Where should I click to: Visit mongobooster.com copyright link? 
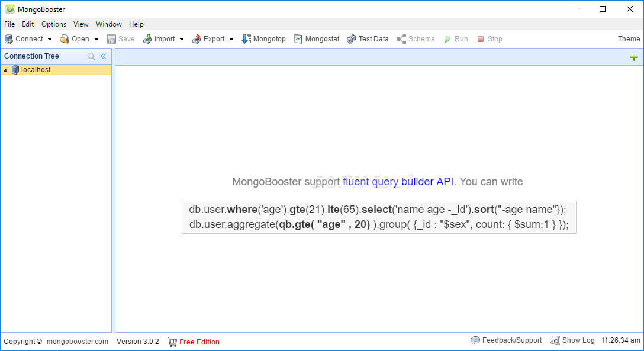pos(78,342)
